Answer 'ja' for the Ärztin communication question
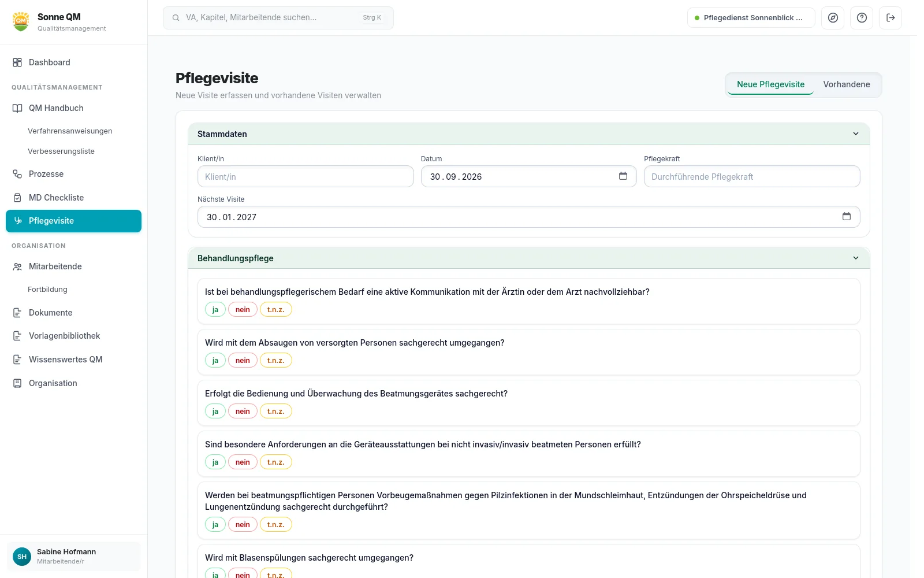924x578 pixels. (215, 310)
